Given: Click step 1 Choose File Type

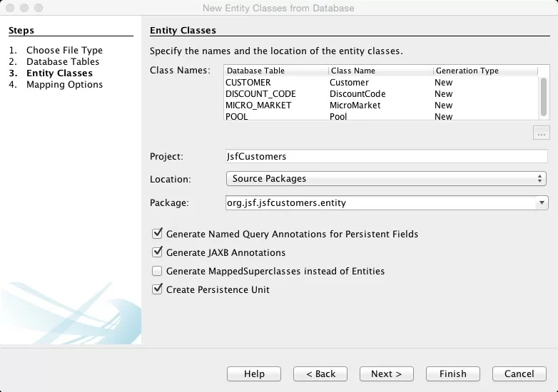Looking at the screenshot, I should [64, 50].
